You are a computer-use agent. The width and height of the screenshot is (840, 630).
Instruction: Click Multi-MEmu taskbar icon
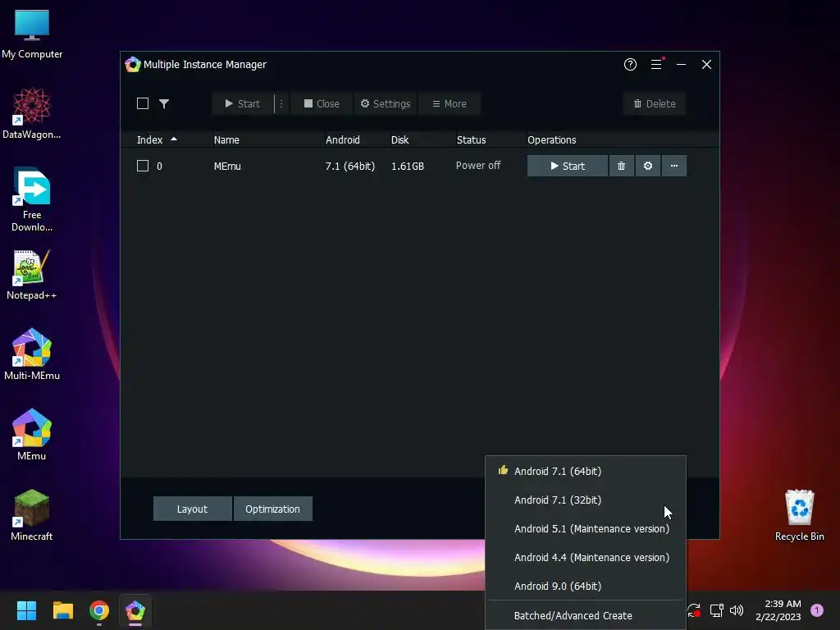click(x=135, y=610)
